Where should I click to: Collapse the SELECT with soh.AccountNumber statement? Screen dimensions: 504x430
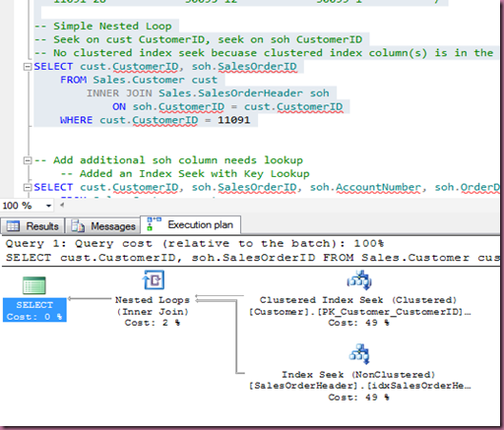[28, 187]
